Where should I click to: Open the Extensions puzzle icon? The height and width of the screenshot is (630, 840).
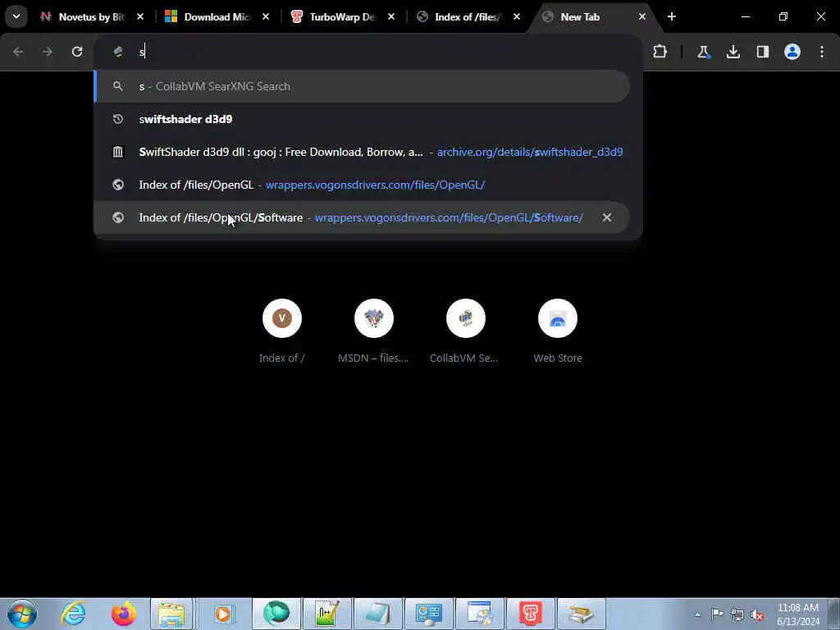660,52
